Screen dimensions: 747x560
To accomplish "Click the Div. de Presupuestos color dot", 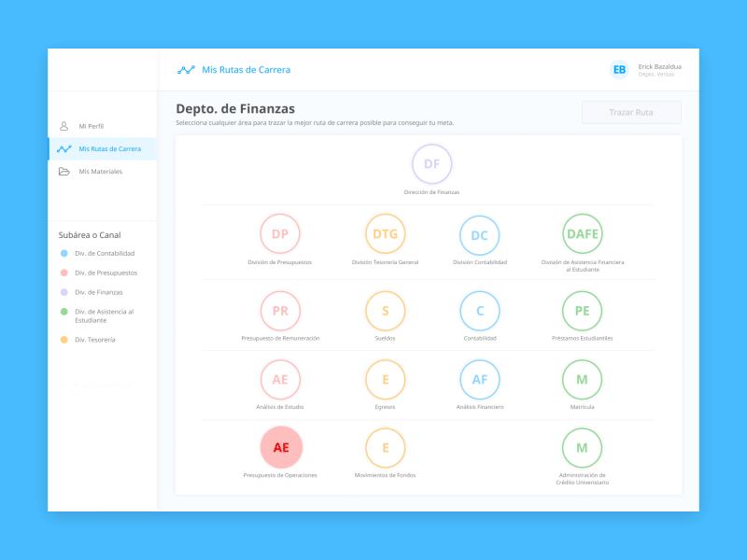I will pyautogui.click(x=65, y=273).
